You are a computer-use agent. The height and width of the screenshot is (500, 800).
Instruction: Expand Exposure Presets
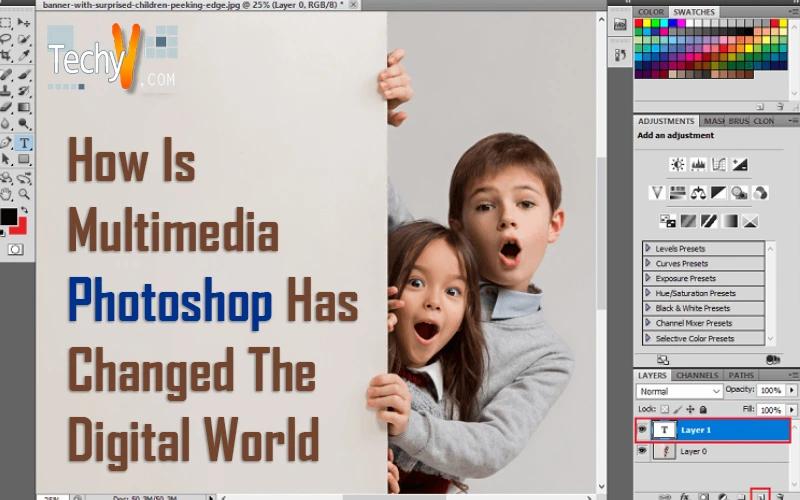click(648, 278)
